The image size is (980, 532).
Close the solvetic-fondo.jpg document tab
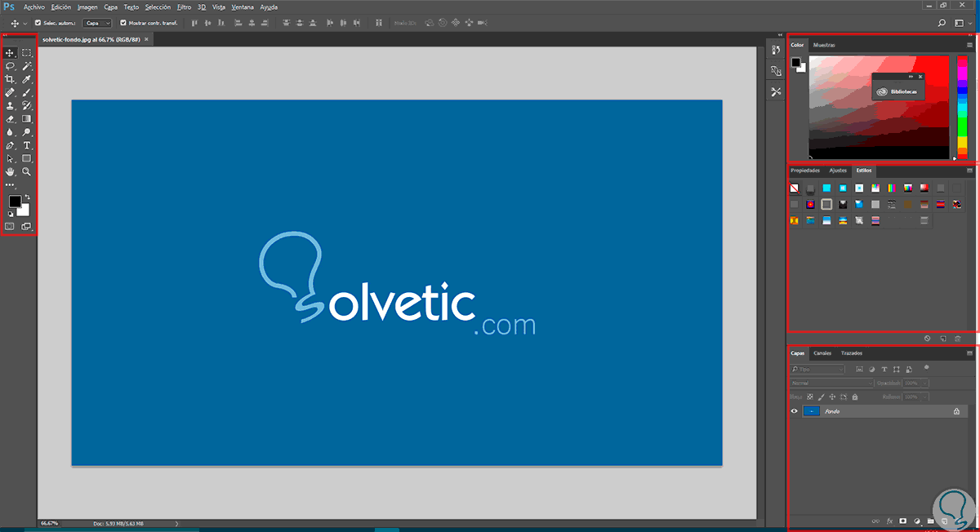(146, 38)
